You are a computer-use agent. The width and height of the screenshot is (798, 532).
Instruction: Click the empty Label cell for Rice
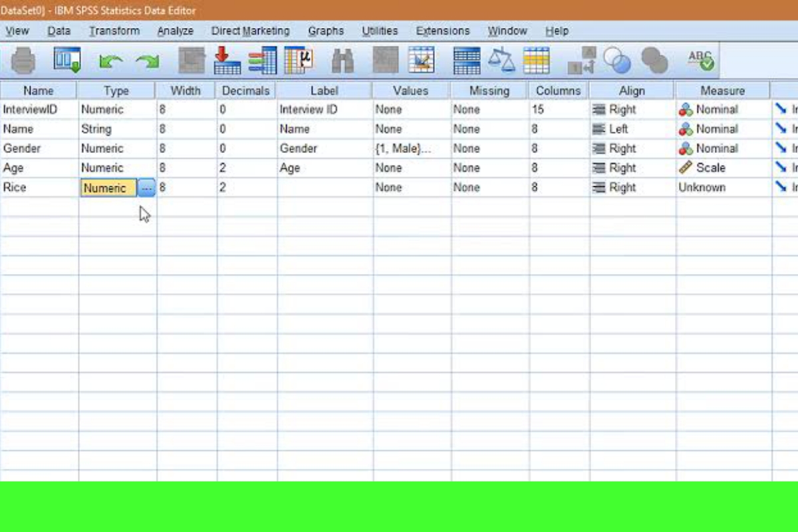click(325, 188)
